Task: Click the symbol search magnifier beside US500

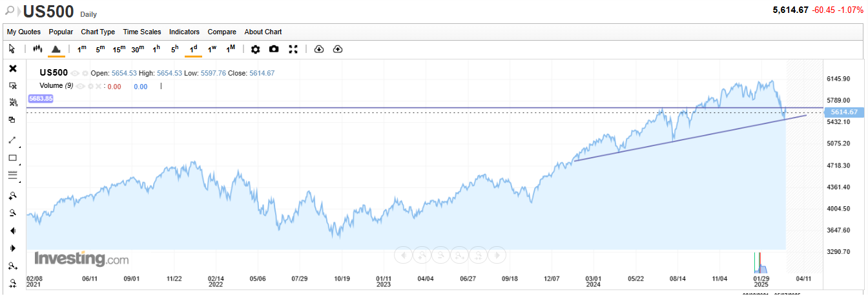Action: (10, 11)
